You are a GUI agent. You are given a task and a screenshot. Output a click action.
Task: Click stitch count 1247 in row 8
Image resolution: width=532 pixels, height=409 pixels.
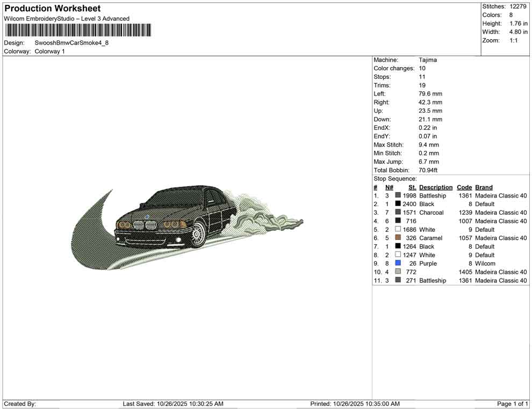click(x=409, y=255)
